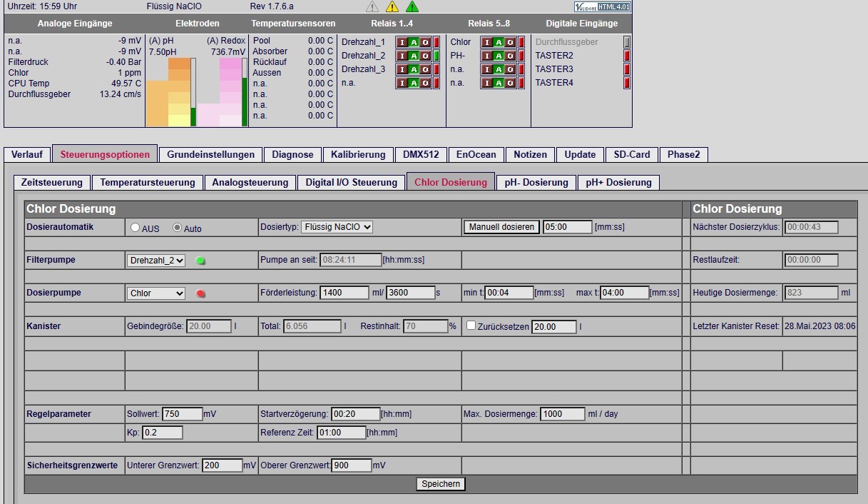Click the Redox electrode level bar
The width and height of the screenshot is (868, 504).
click(245, 92)
